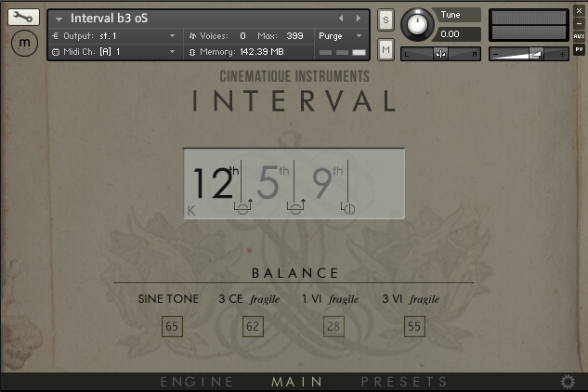Viewport: 588px width, 392px height.
Task: Click the Interval b3 oS instrument name
Action: pos(109,18)
